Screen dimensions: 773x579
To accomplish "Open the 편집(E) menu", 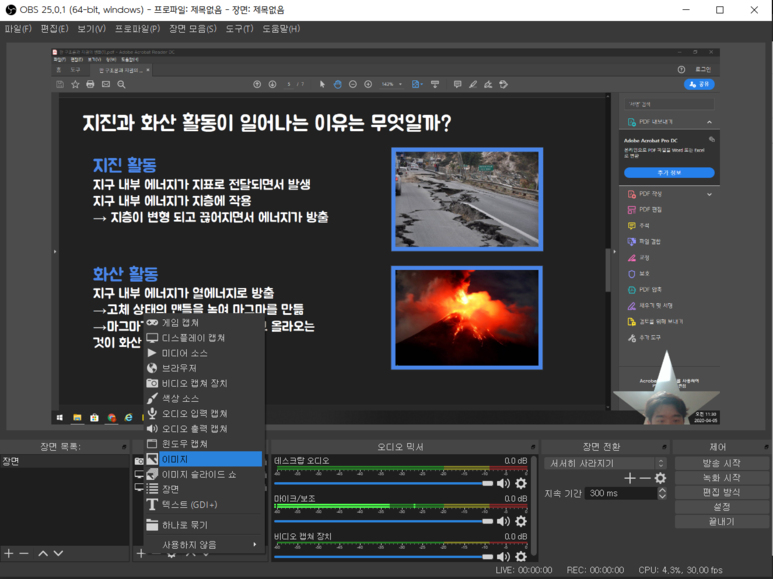I will coord(55,29).
